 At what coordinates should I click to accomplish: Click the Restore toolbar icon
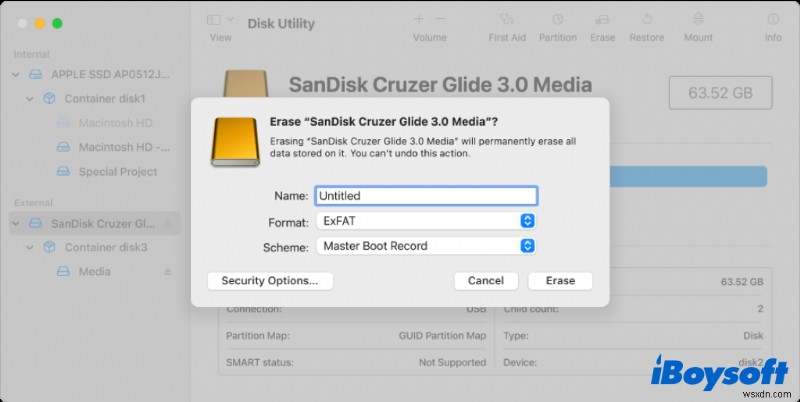[x=647, y=20]
